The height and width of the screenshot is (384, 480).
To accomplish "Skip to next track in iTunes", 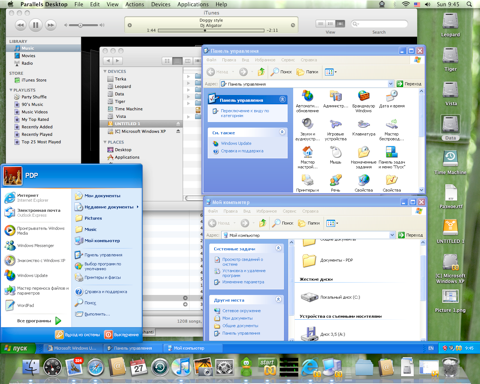I will point(50,25).
